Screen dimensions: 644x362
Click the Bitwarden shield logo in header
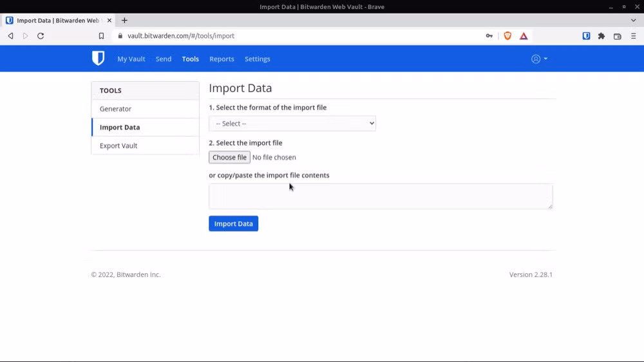coord(98,59)
